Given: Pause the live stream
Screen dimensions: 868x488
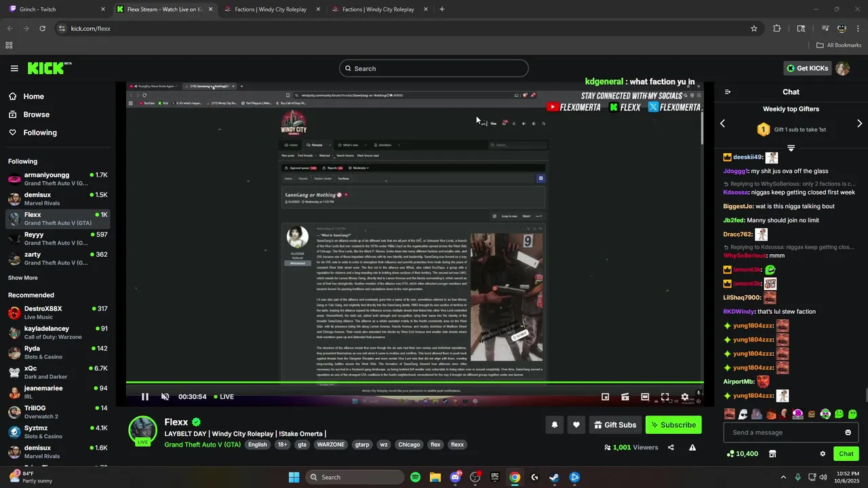Looking at the screenshot, I should (x=144, y=396).
